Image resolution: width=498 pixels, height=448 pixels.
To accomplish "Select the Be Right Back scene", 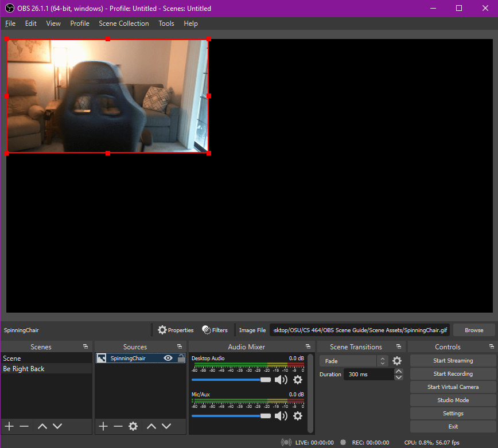I will tap(24, 368).
